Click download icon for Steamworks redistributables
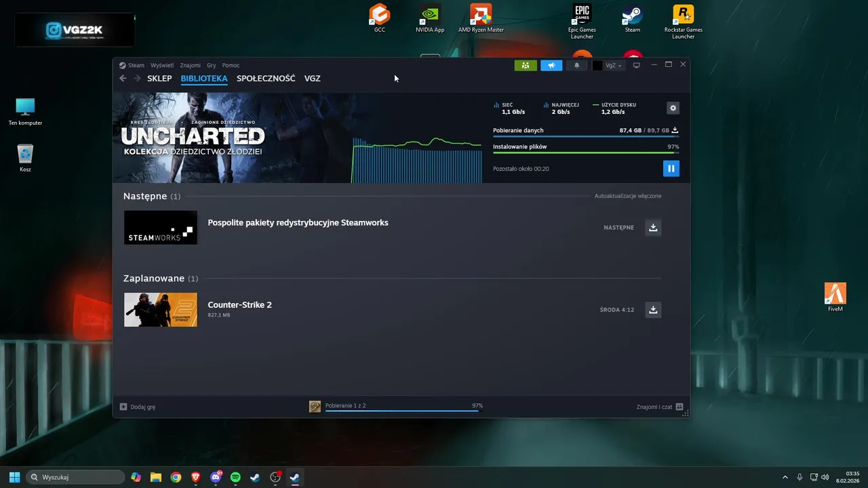The width and height of the screenshot is (868, 488). tap(653, 228)
